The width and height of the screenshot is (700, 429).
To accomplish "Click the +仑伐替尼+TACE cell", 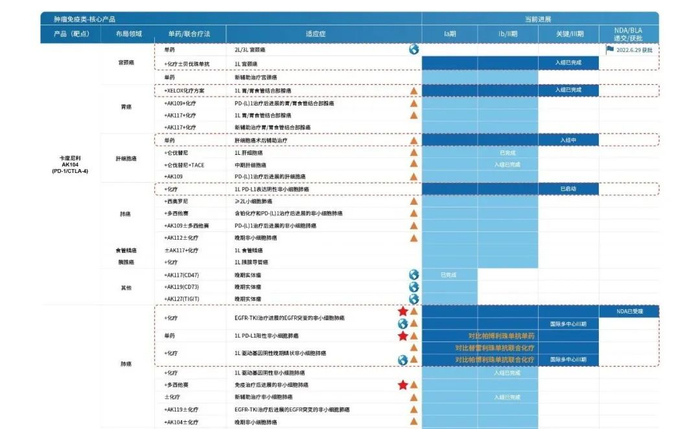I will [x=184, y=165].
